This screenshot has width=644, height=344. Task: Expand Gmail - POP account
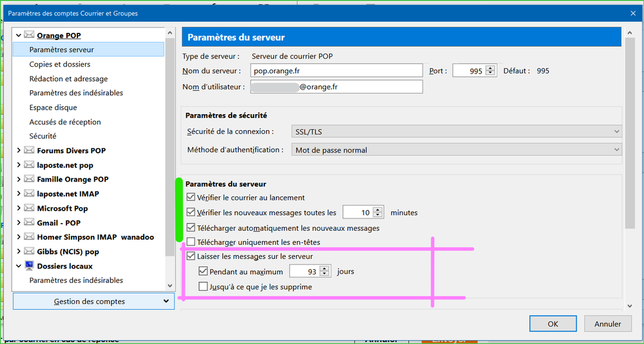pyautogui.click(x=19, y=223)
